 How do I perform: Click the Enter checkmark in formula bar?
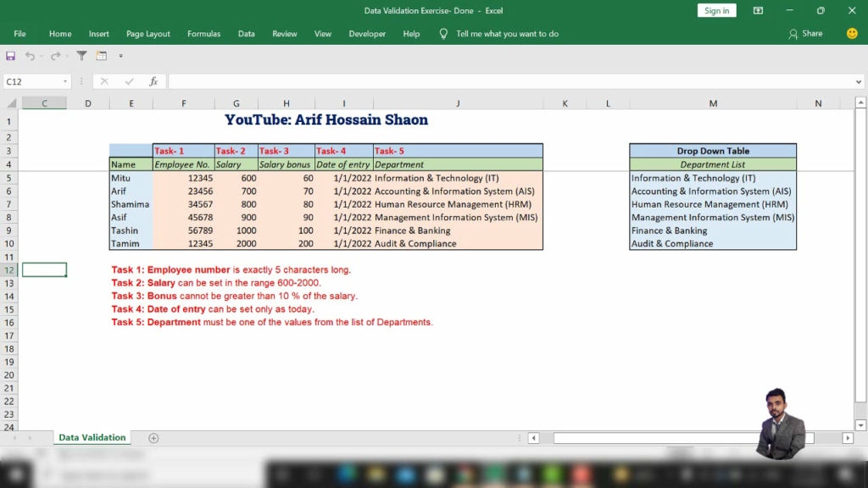(x=129, y=82)
